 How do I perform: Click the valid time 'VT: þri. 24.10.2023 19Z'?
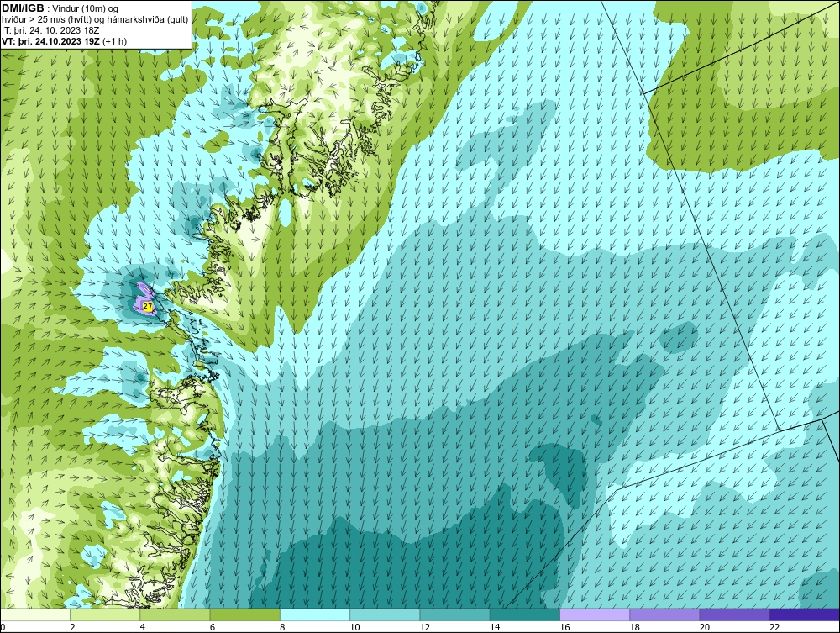(50, 41)
